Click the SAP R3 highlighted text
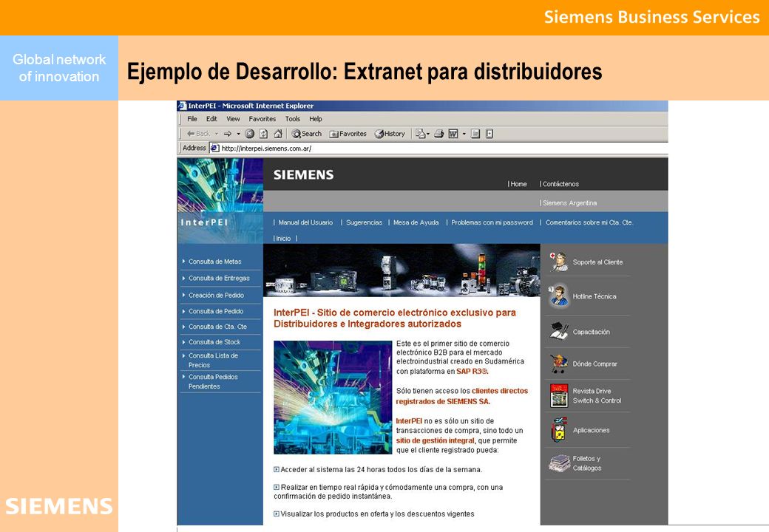The image size is (769, 532). [472, 372]
